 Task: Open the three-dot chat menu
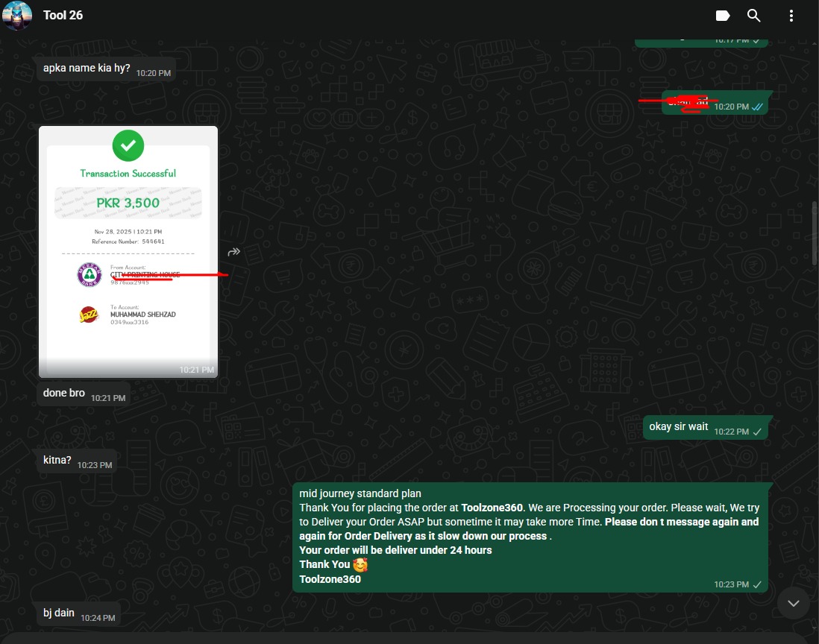click(x=791, y=16)
